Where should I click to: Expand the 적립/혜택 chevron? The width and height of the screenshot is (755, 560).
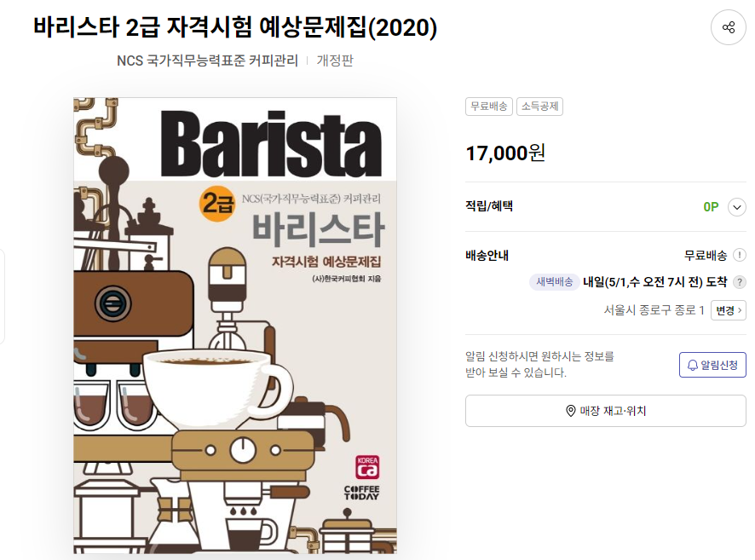[x=737, y=207]
